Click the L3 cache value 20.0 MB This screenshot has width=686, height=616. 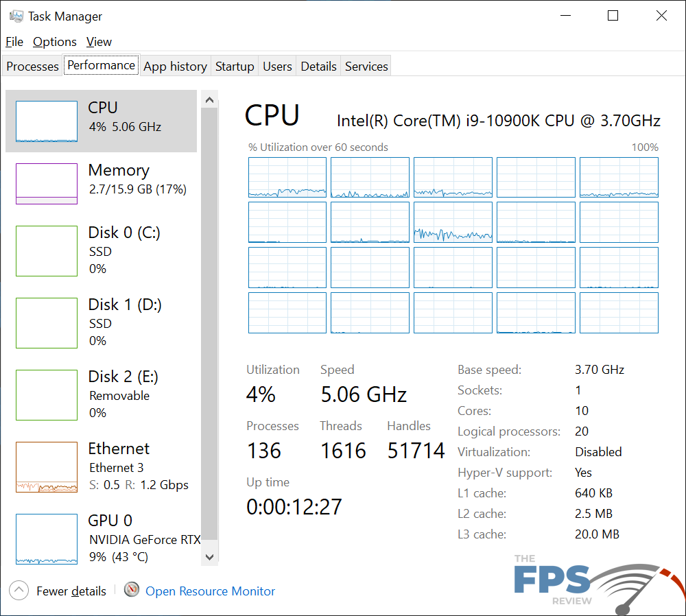click(597, 534)
